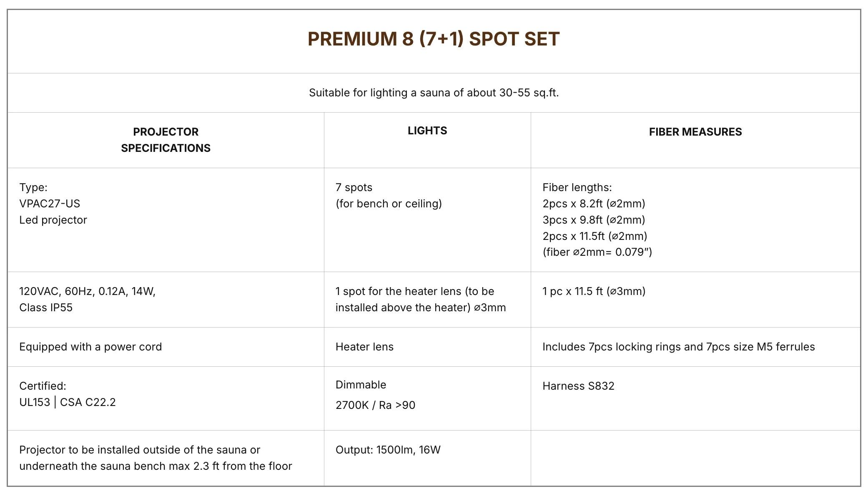Click the "120VAC, 60Hz, 0.12A, 14W" electrical rating
This screenshot has width=868, height=494.
pos(87,291)
